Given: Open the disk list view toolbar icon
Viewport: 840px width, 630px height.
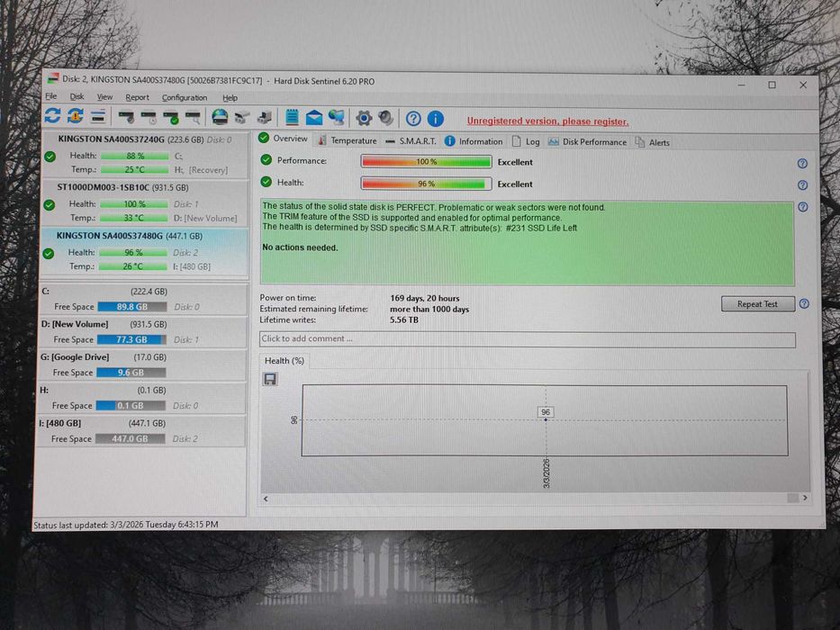Looking at the screenshot, I should click(x=98, y=116).
